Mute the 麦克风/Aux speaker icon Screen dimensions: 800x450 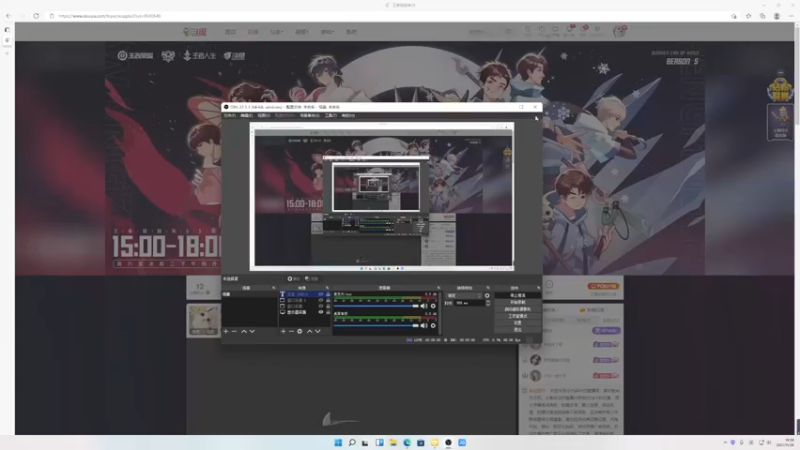(x=424, y=306)
